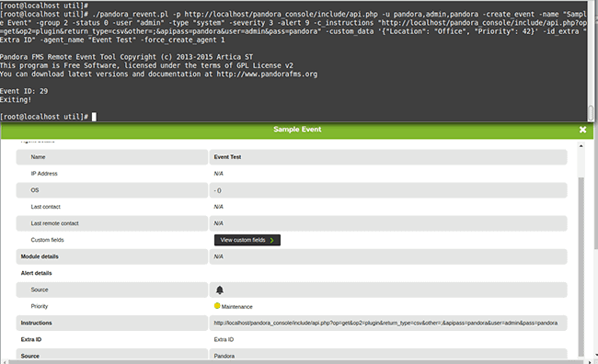Click the terminal window scrollbar handle
Viewport: 598px width, 364px height.
592,112
